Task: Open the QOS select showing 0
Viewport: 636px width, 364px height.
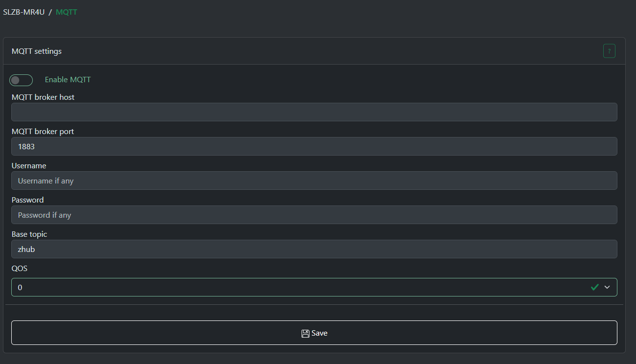Action: (x=294, y=287)
